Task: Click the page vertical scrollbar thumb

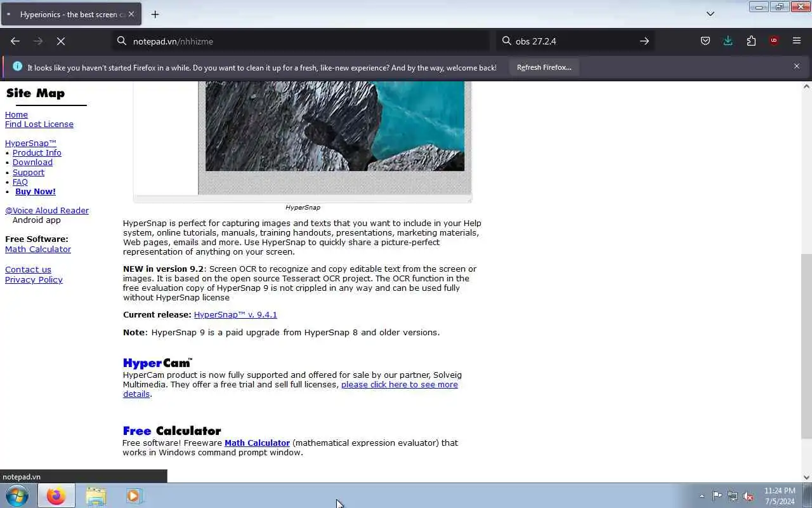Action: 806,346
